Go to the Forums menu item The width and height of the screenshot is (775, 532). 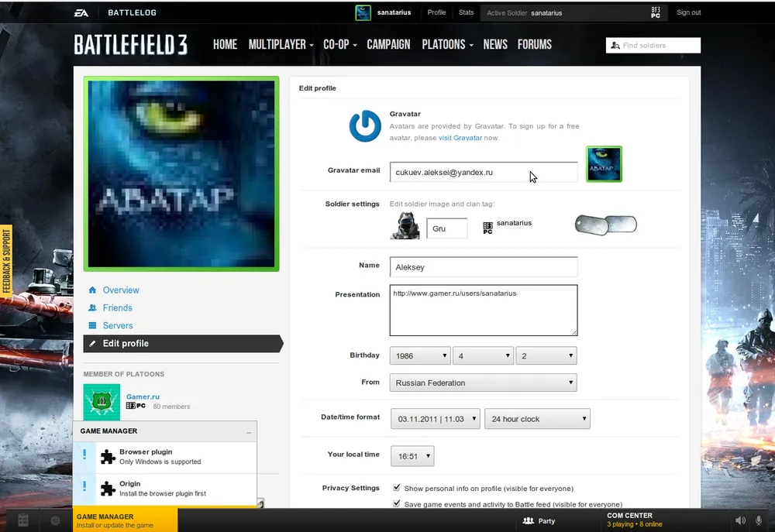(x=534, y=45)
